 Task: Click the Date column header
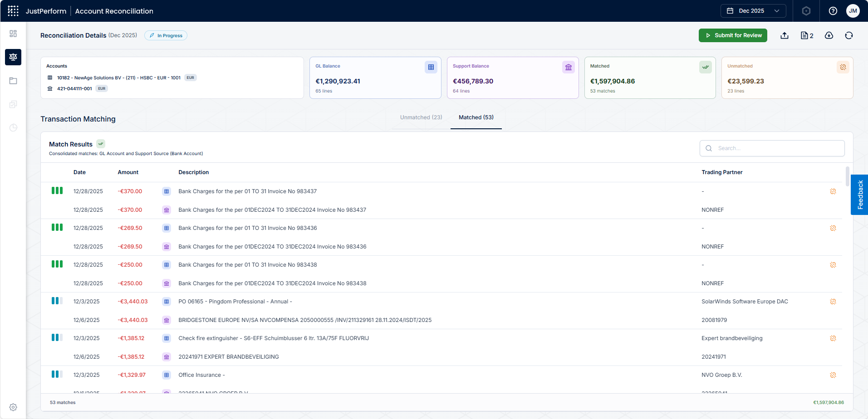[x=79, y=172]
